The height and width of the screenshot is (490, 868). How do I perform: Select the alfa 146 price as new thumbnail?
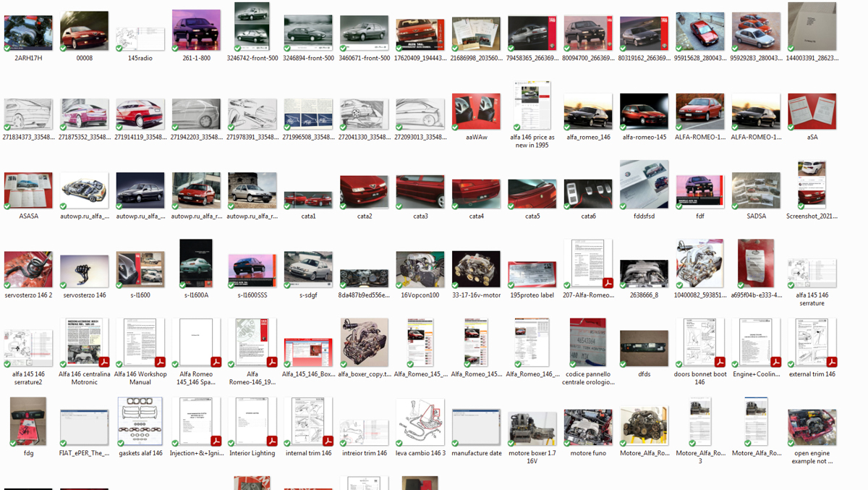[532, 106]
